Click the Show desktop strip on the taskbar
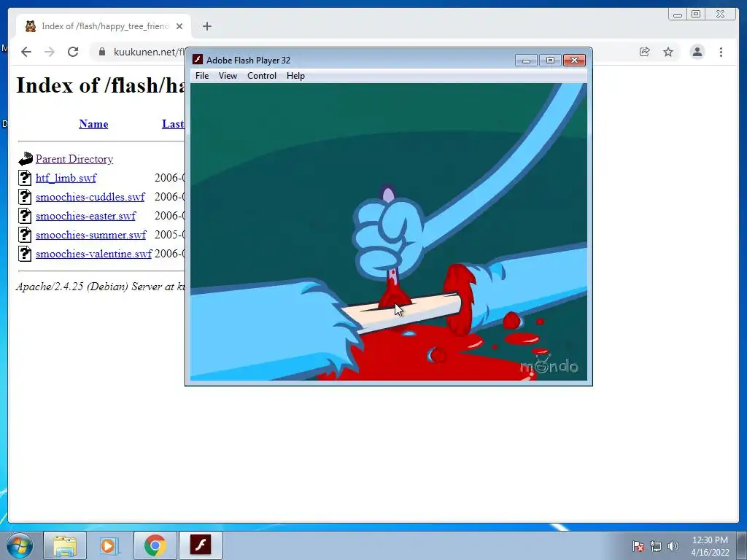The height and width of the screenshot is (560, 747). coord(743,545)
